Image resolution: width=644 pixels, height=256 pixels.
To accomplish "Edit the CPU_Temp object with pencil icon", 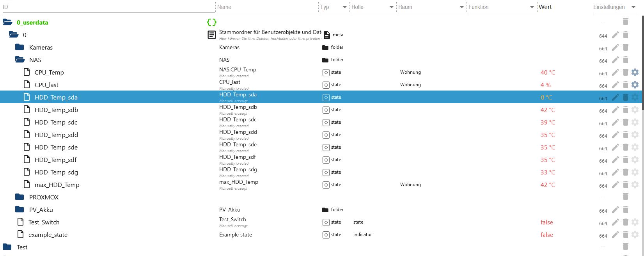I will point(615,73).
